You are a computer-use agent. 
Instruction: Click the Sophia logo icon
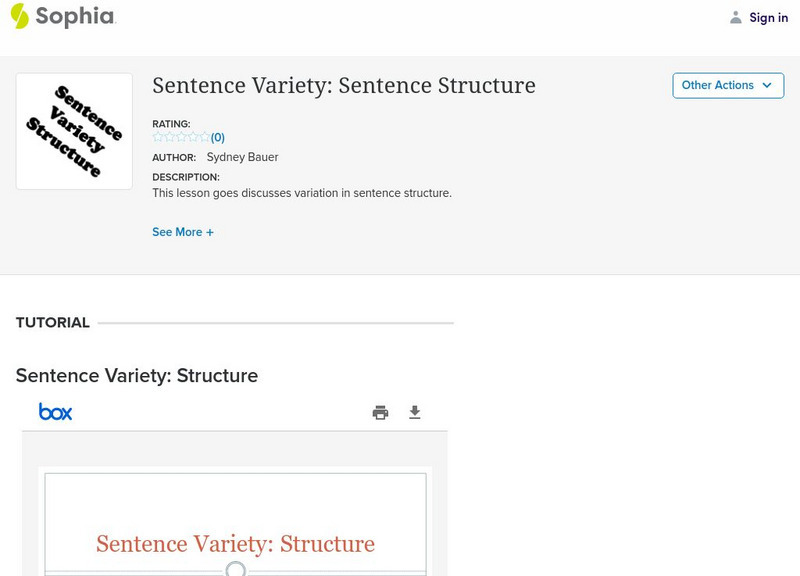tap(20, 16)
